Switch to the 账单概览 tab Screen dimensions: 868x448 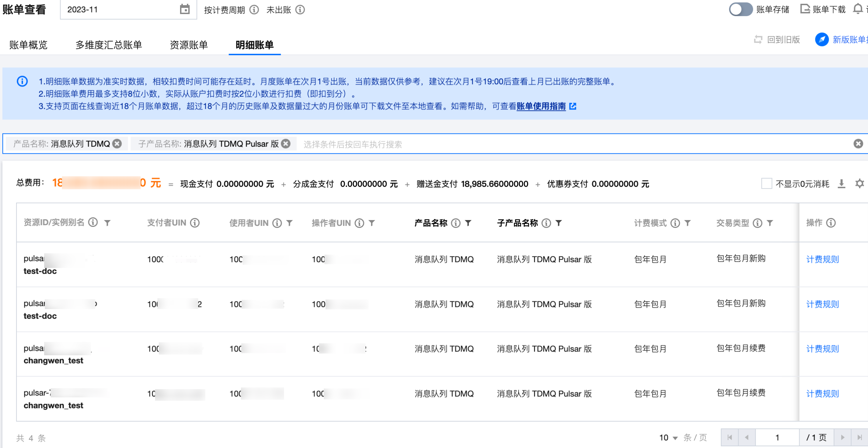28,45
